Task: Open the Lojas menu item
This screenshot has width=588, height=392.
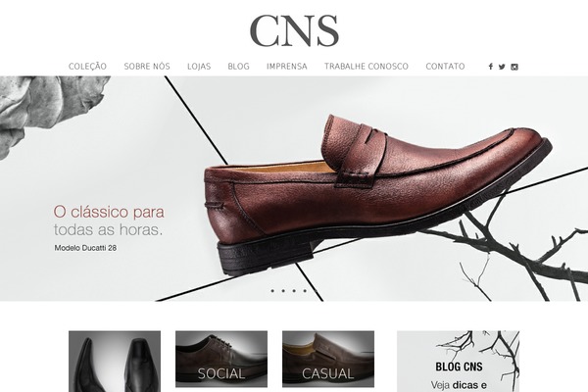Action: (x=199, y=67)
